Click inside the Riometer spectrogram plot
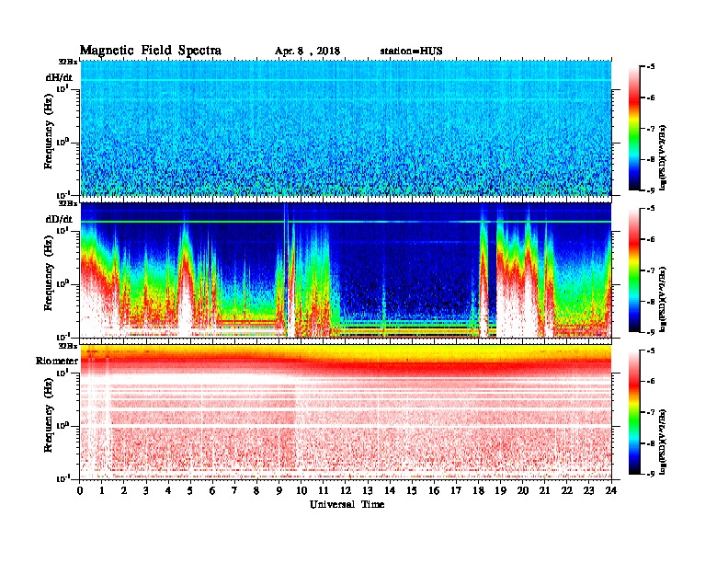728x563 pixels. pos(346,412)
